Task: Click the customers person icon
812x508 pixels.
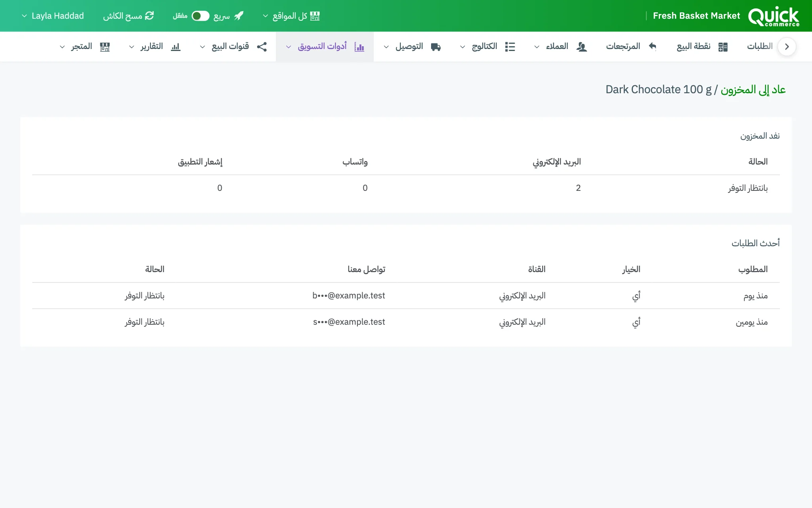Action: [x=582, y=47]
